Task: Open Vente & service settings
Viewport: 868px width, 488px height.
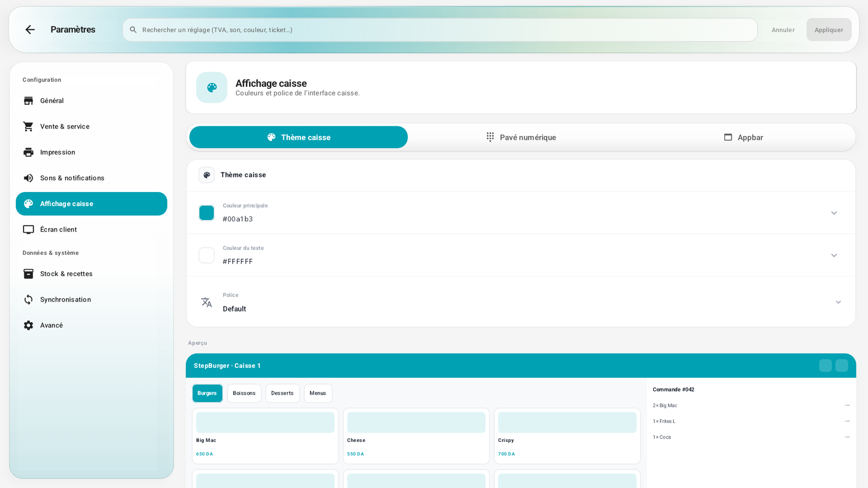Action: pos(91,126)
